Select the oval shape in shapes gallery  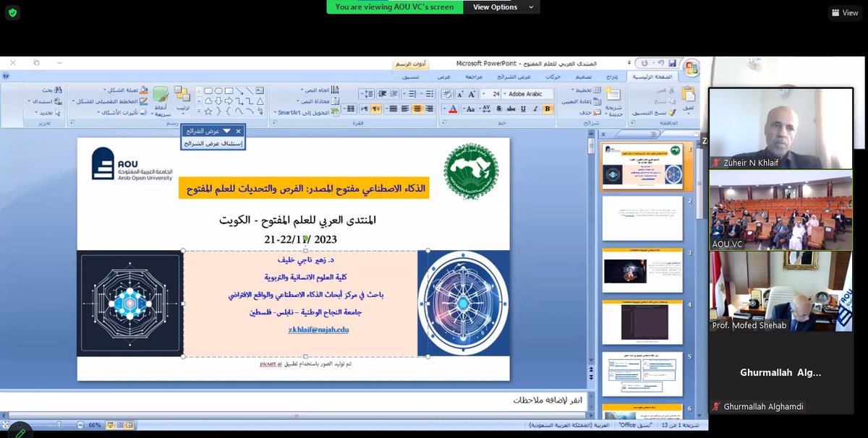click(218, 90)
